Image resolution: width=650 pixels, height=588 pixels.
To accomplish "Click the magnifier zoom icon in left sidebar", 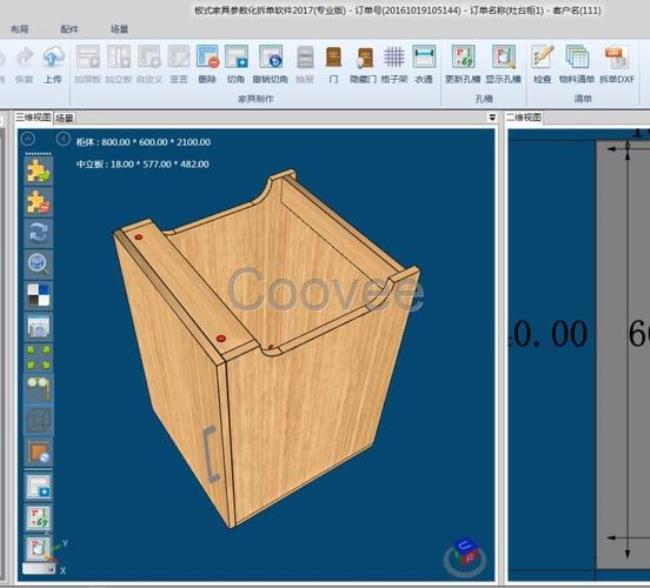I will [x=39, y=264].
